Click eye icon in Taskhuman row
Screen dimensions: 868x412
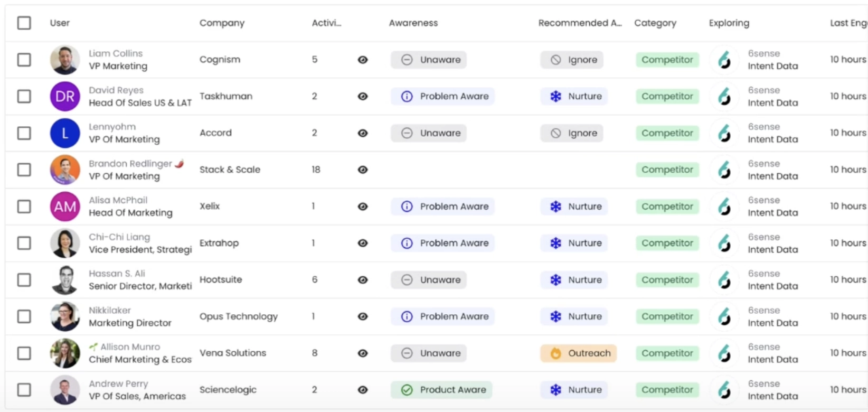(x=363, y=96)
